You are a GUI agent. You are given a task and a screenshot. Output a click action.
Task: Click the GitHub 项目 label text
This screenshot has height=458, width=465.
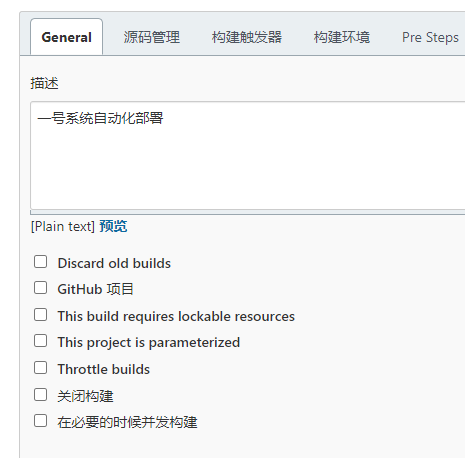(x=95, y=289)
